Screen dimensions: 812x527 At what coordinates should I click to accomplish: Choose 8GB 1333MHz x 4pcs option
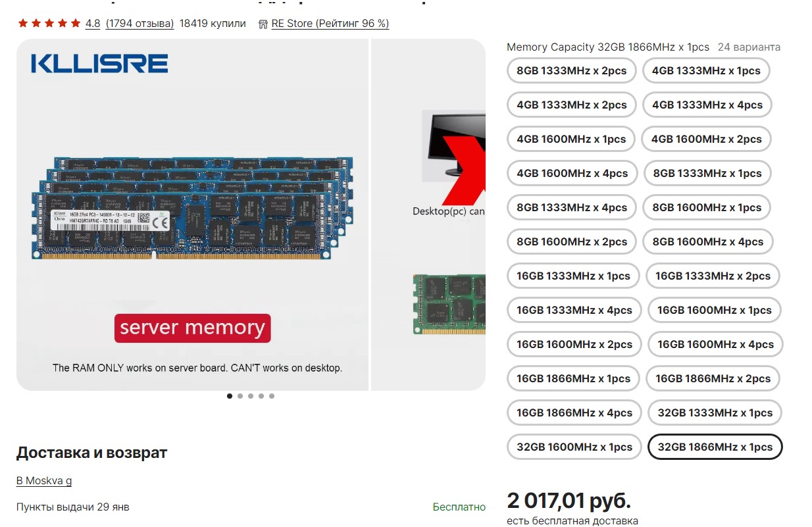pyautogui.click(x=572, y=207)
